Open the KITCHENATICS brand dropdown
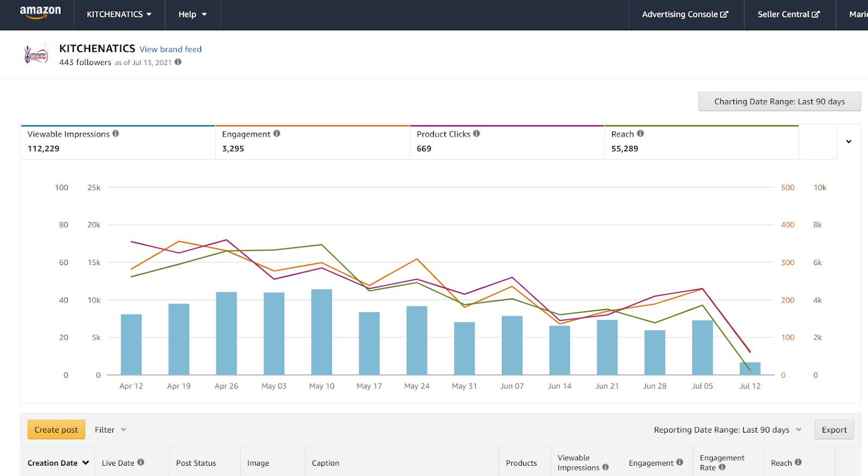 point(119,15)
